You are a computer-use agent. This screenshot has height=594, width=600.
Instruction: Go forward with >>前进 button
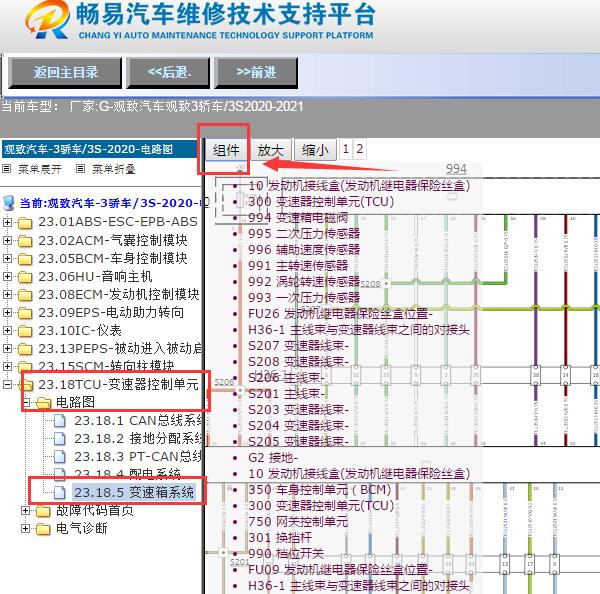[x=256, y=73]
